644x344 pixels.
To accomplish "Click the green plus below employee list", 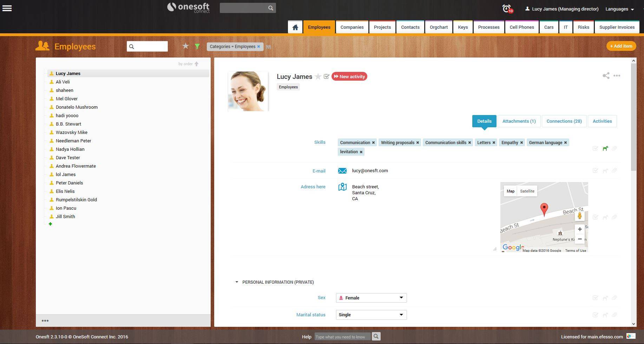I will pos(51,224).
